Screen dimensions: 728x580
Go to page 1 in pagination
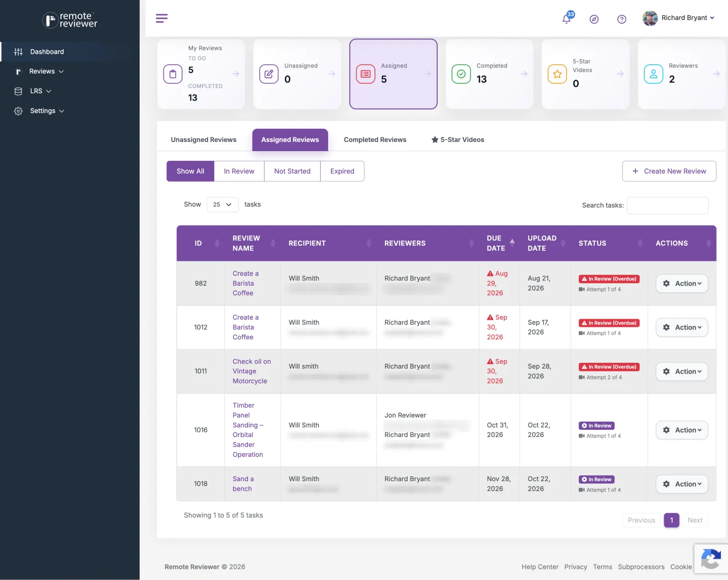coord(671,520)
